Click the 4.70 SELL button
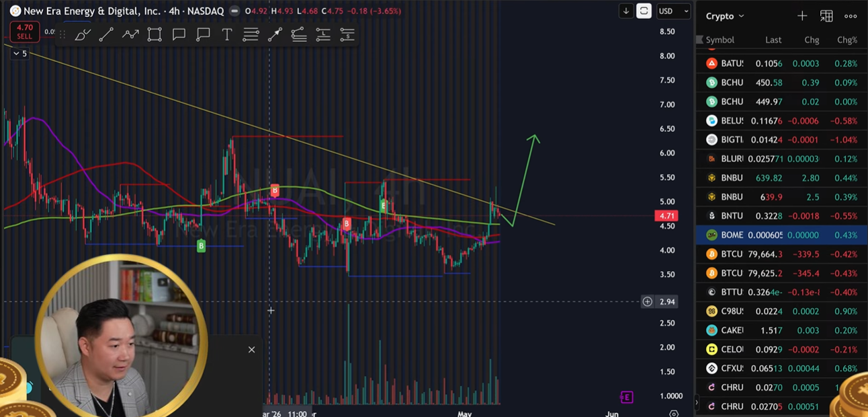This screenshot has height=417, width=868. tap(24, 32)
